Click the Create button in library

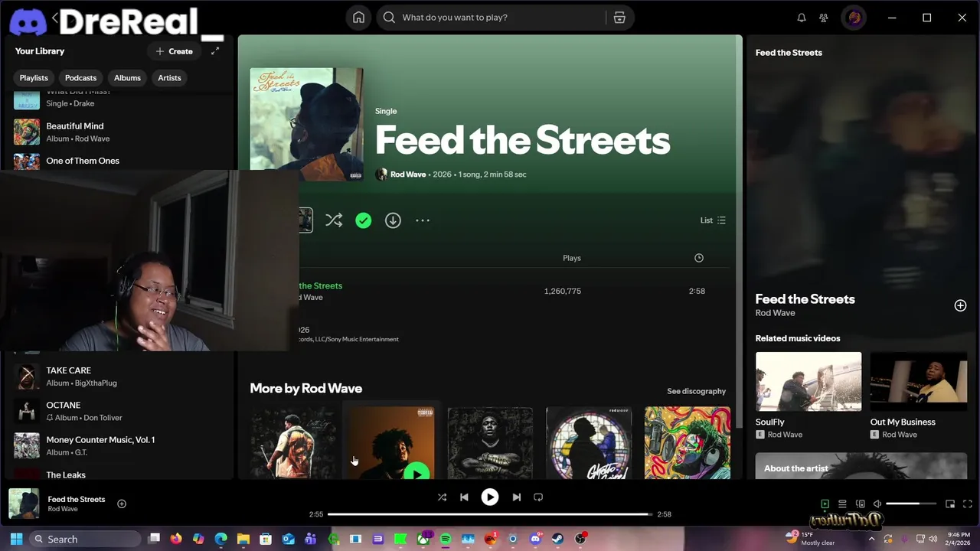click(x=174, y=51)
